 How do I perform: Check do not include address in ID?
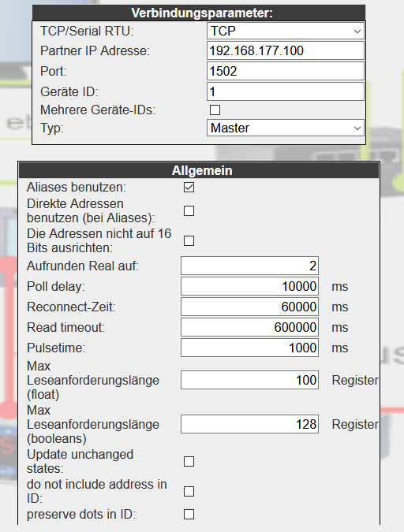(x=189, y=491)
